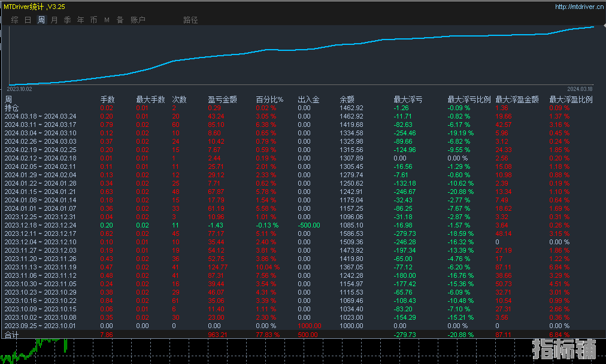The width and height of the screenshot is (606, 364).
Task: Click the 合计 totals row label
Action: (x=12, y=335)
